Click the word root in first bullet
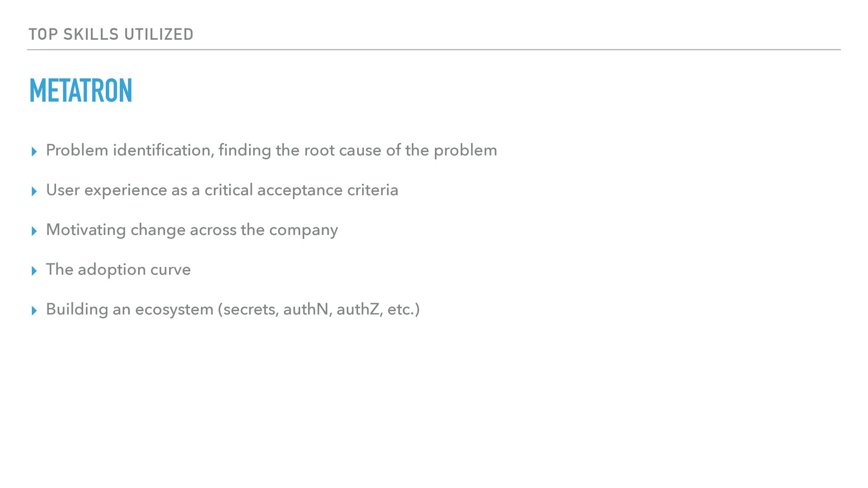Screen dimensions: 868x488 click(319, 150)
